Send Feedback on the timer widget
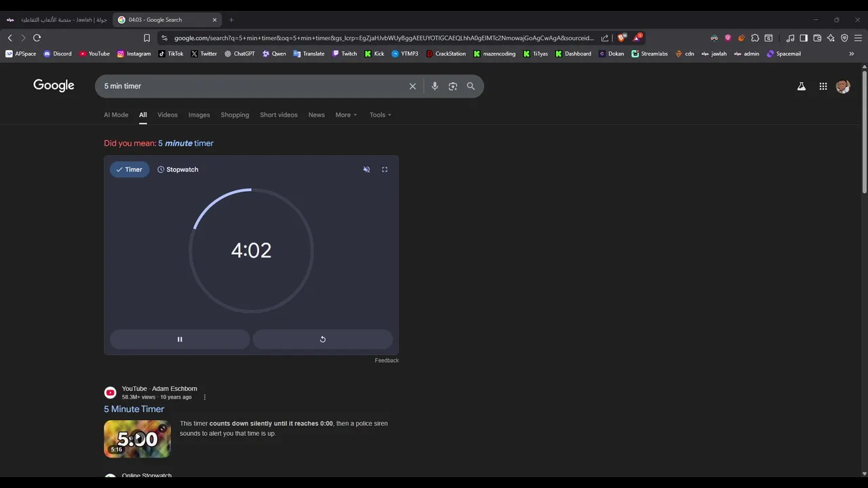This screenshot has height=488, width=868. click(x=387, y=360)
